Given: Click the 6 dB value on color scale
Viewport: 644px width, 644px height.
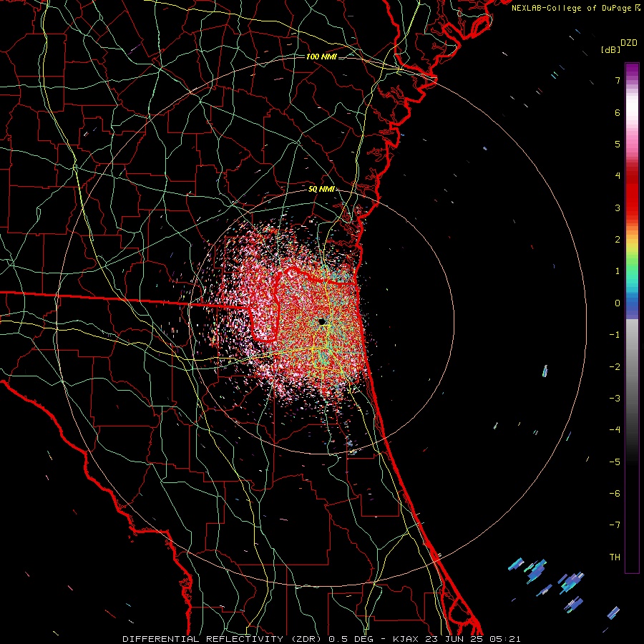Looking at the screenshot, I should pos(618,112).
